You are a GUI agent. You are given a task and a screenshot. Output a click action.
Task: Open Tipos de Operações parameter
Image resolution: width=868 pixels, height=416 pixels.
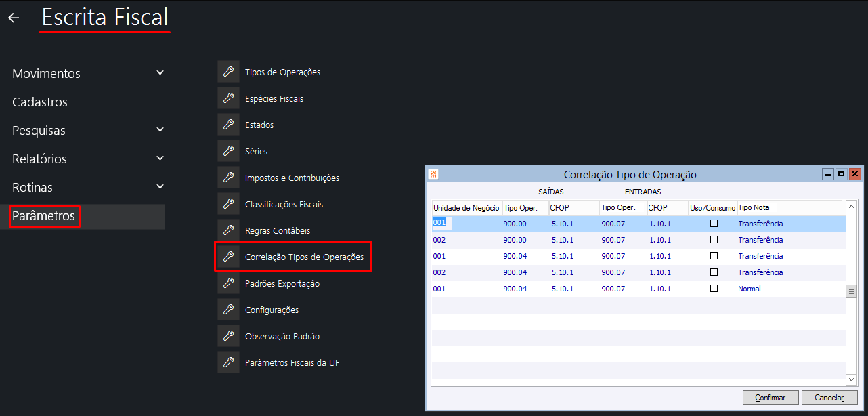click(282, 72)
